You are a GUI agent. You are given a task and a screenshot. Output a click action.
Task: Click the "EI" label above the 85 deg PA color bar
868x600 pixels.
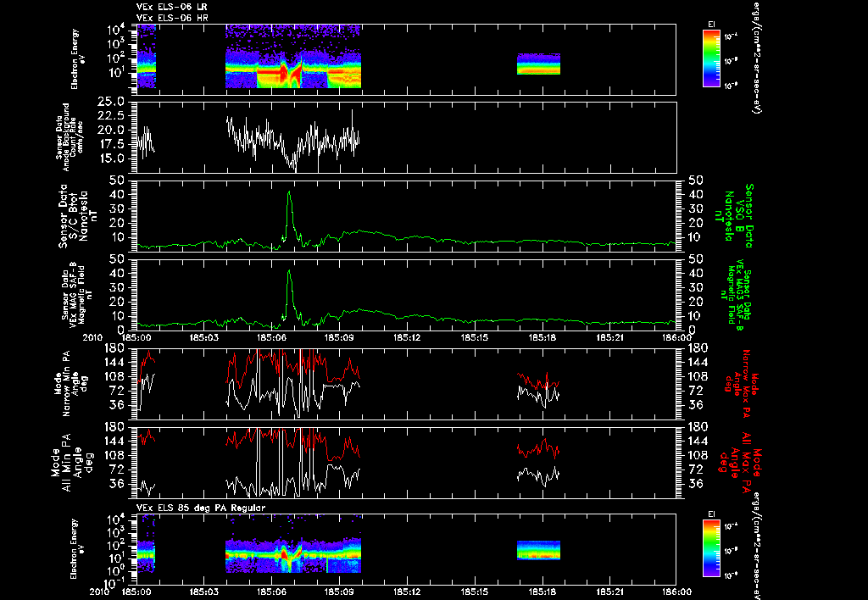(711, 514)
